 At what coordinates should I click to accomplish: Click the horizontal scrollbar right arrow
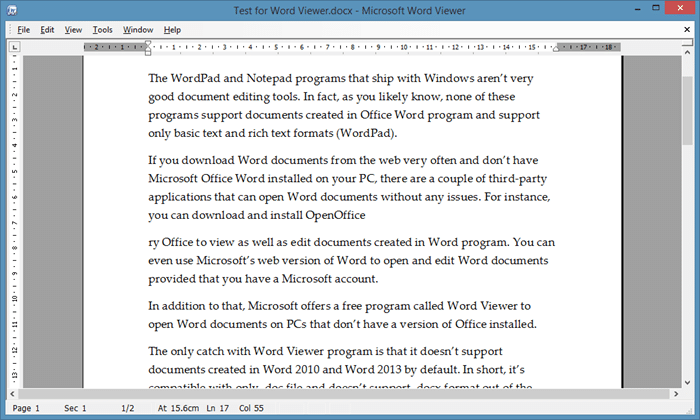[676, 394]
